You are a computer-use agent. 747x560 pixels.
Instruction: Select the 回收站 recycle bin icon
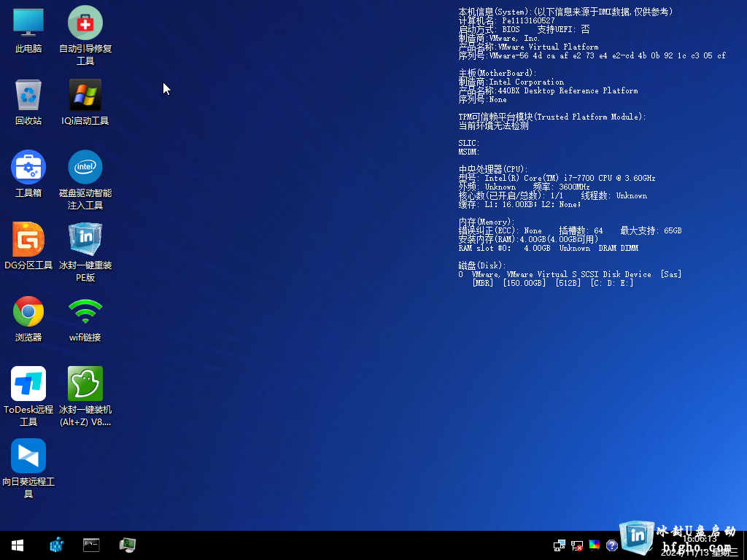pyautogui.click(x=28, y=102)
